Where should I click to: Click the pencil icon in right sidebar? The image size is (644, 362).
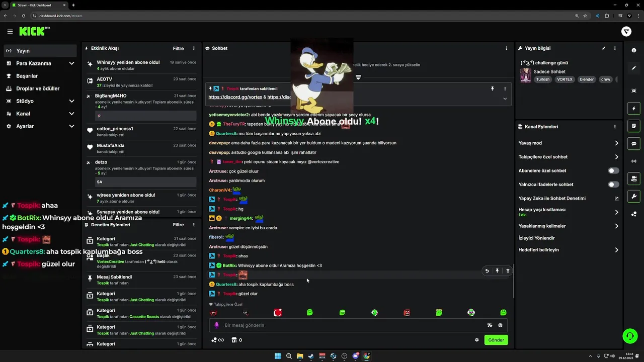click(x=634, y=68)
